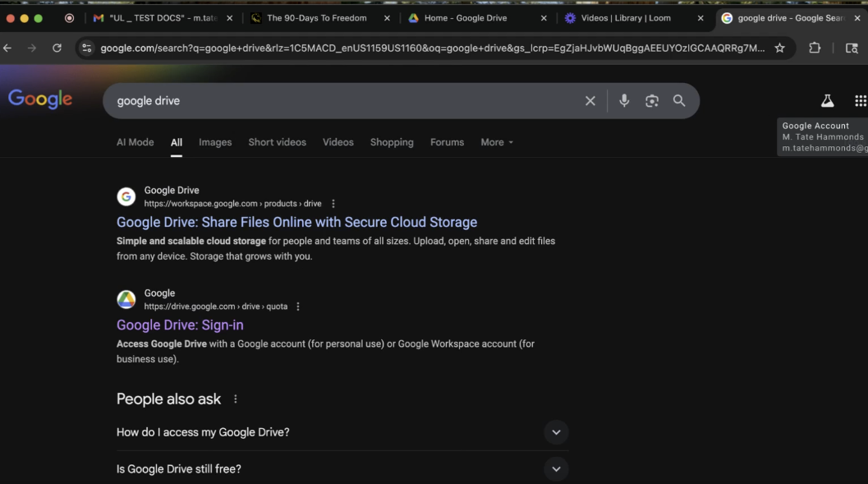
Task: Click drive.google.com drive quota URL
Action: point(216,307)
